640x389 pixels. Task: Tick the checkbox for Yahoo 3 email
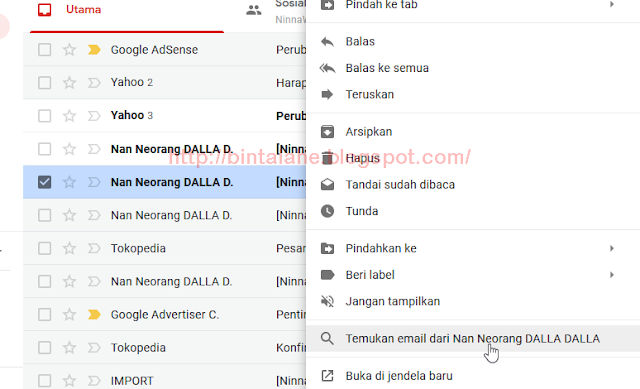coord(44,116)
